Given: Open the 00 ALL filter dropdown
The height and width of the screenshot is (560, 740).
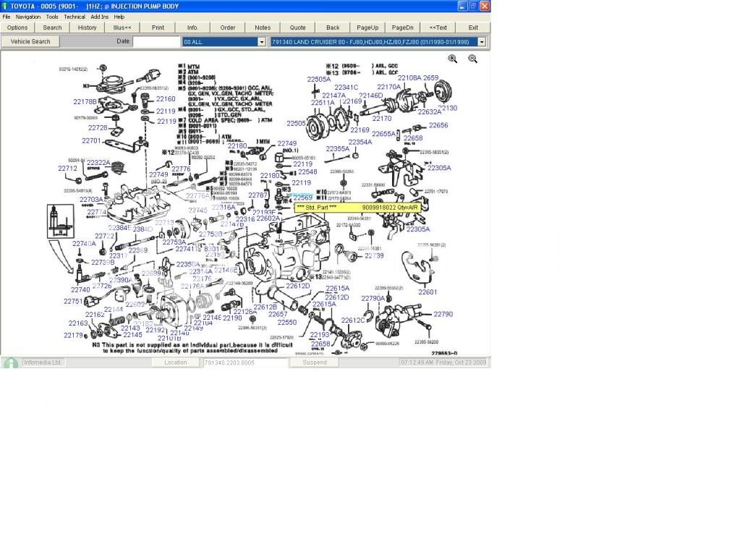Looking at the screenshot, I should (x=262, y=42).
